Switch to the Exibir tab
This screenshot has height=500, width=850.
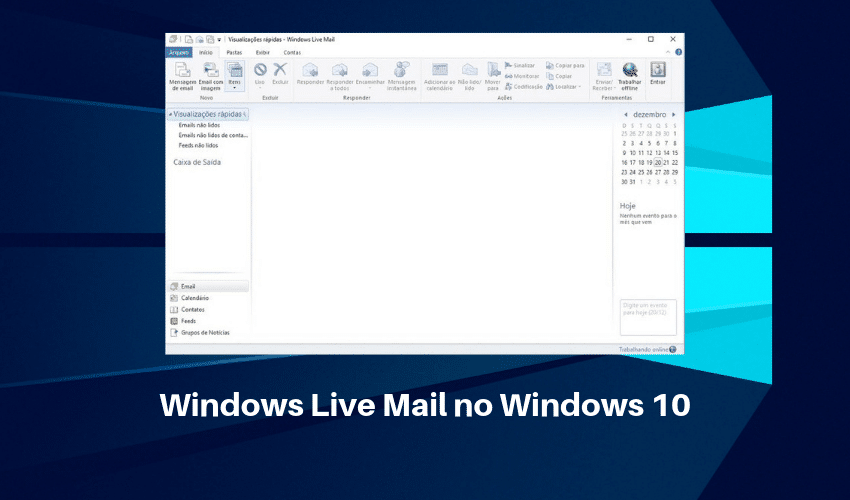(263, 53)
